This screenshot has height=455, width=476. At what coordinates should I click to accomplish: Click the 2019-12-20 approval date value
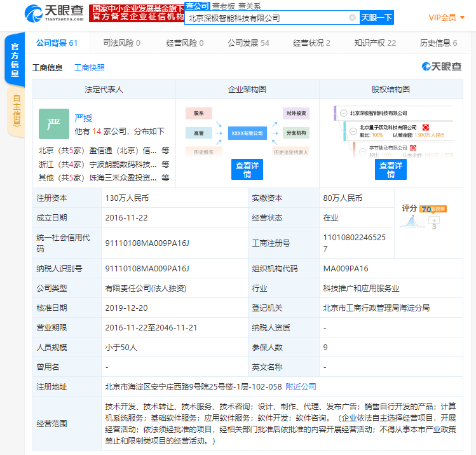[126, 308]
